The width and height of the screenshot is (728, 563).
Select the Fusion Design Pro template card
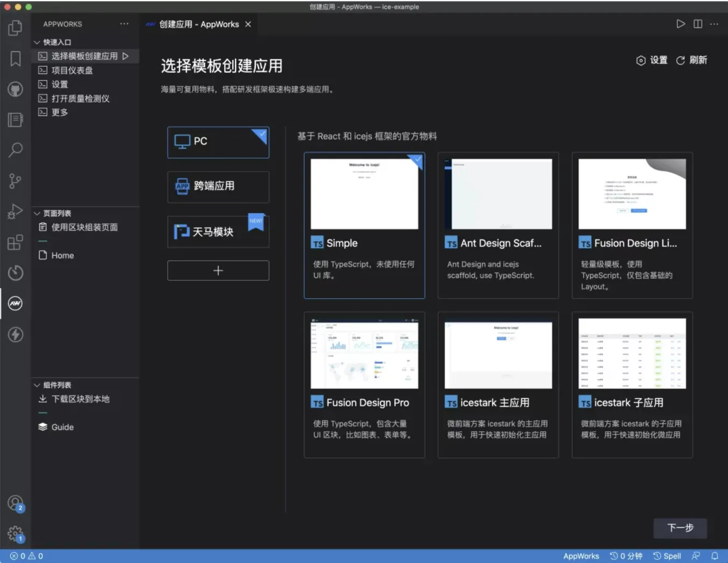(x=365, y=385)
